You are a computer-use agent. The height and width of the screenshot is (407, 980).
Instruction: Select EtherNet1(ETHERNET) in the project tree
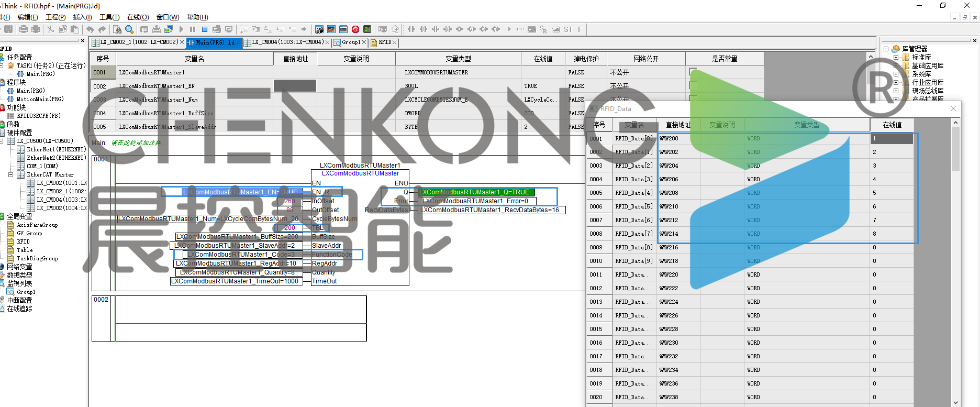pyautogui.click(x=57, y=149)
